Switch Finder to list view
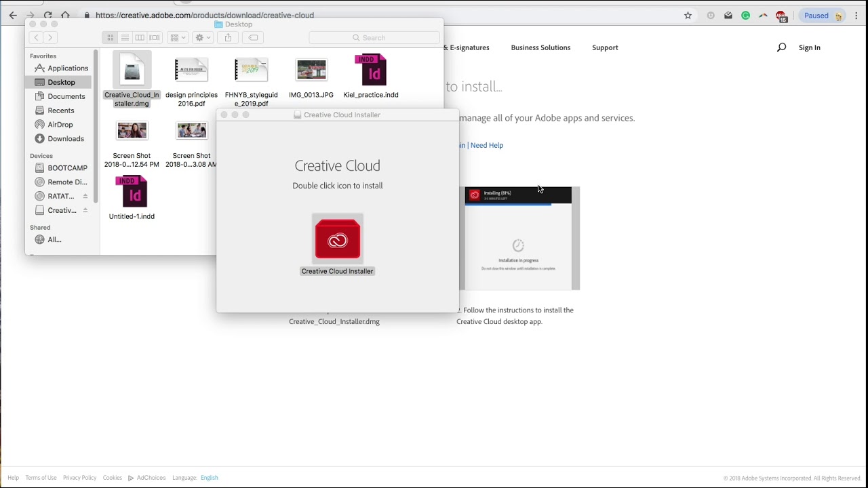Screen dimensions: 868x488 pyautogui.click(x=125, y=38)
